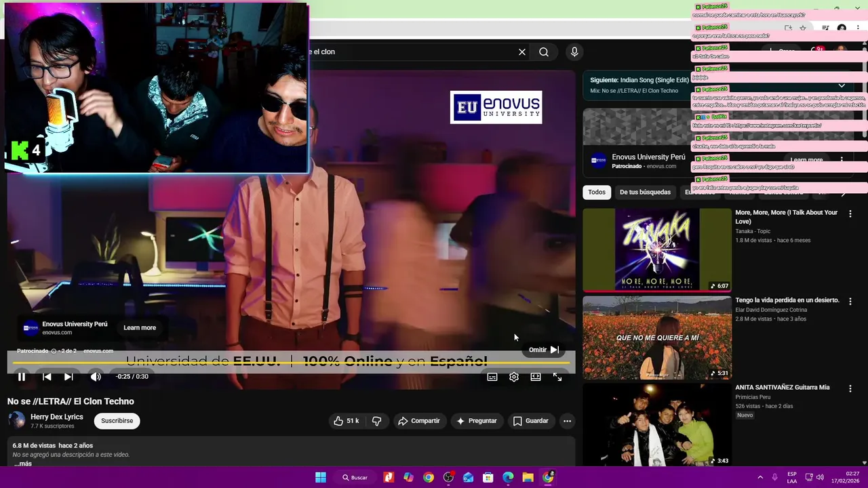The image size is (868, 488).
Task: Pause the video with the pause button
Action: (22, 377)
